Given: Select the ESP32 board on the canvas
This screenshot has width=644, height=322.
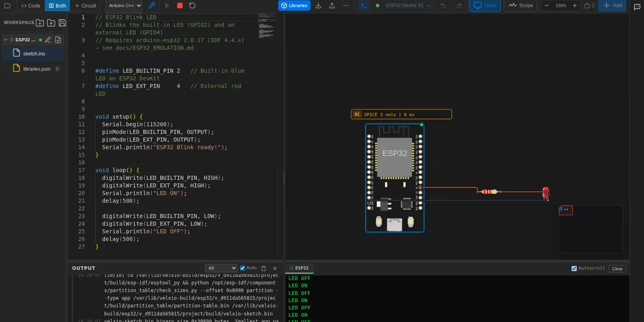Looking at the screenshot, I should 395,178.
